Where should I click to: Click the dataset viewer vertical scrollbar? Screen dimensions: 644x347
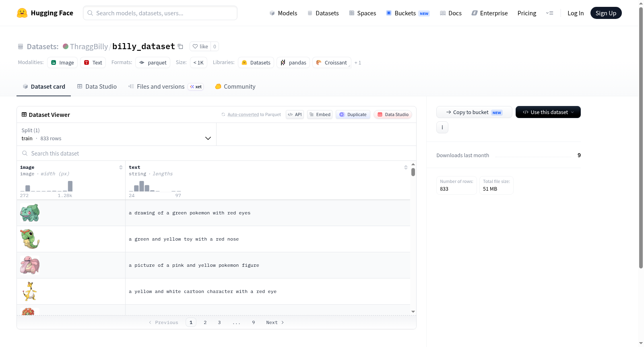(413, 172)
